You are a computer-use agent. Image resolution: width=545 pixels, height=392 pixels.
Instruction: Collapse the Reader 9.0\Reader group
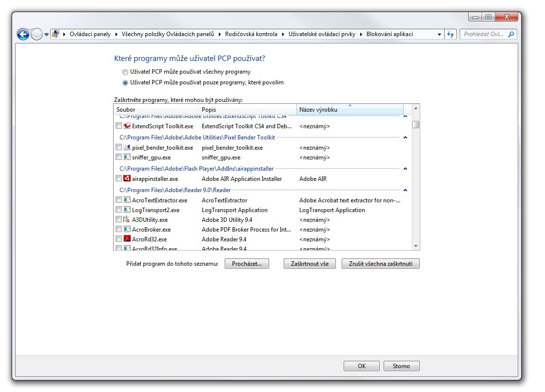(x=405, y=191)
